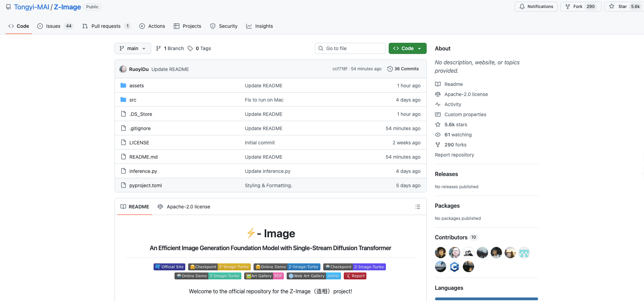The image size is (644, 302).
Task: Click the first contributor avatar
Action: coord(441,253)
